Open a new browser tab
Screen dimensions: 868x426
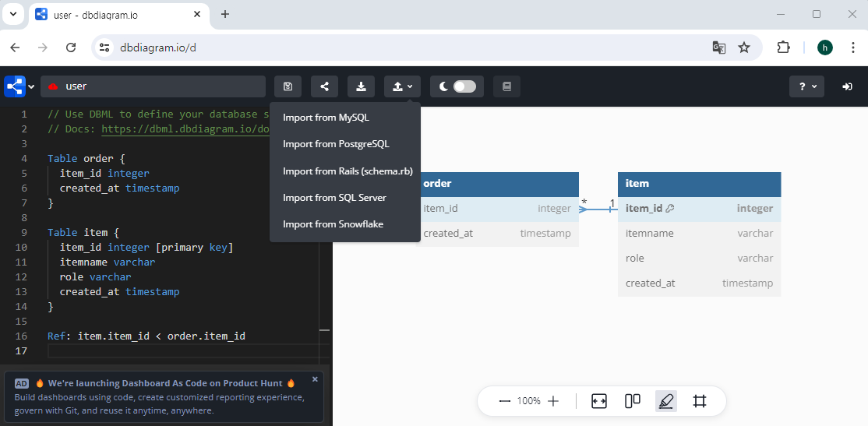[224, 14]
